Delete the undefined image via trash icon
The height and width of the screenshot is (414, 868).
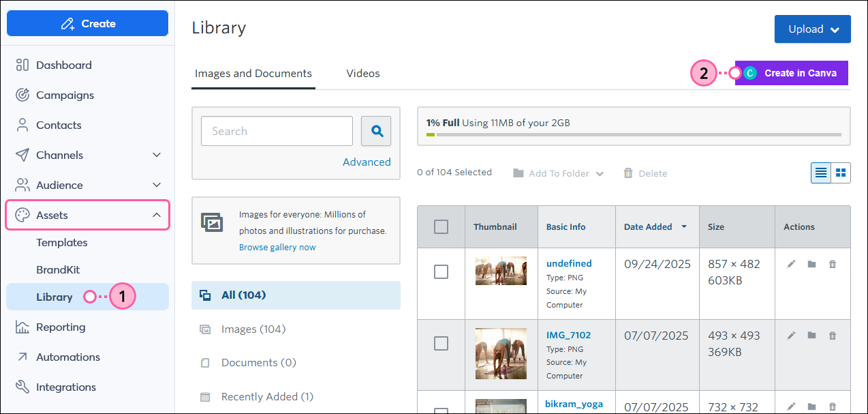tap(832, 265)
